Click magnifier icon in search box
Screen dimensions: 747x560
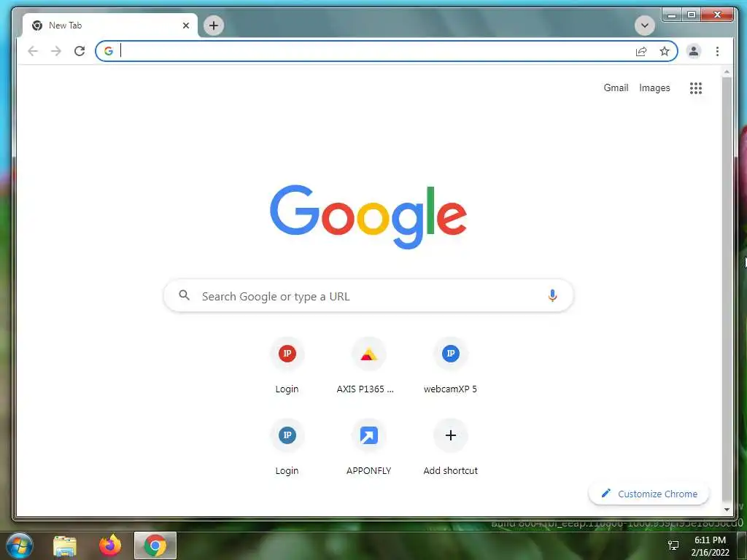185,296
